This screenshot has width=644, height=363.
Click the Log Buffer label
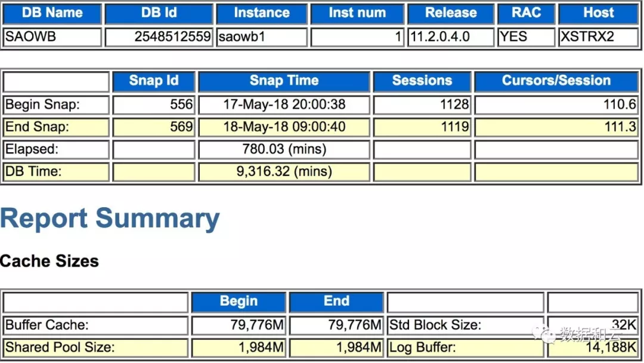click(x=423, y=347)
